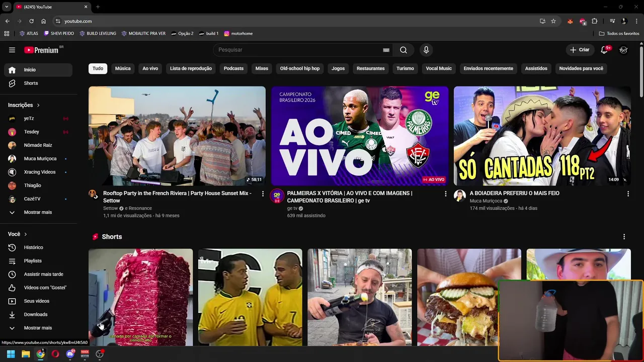This screenshot has width=644, height=362.
Task: Select the Tudo filter chip
Action: [98, 68]
